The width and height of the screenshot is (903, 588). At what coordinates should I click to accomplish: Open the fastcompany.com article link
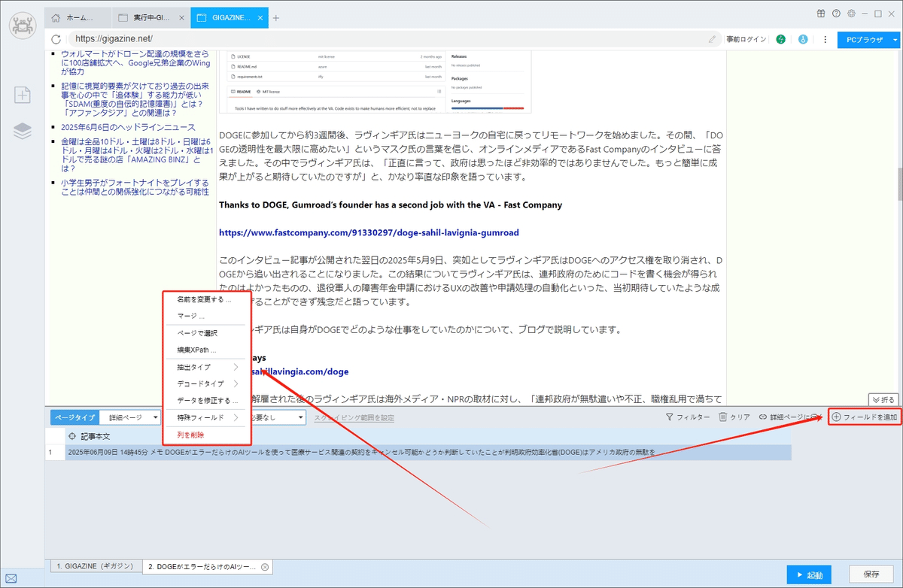pos(369,233)
